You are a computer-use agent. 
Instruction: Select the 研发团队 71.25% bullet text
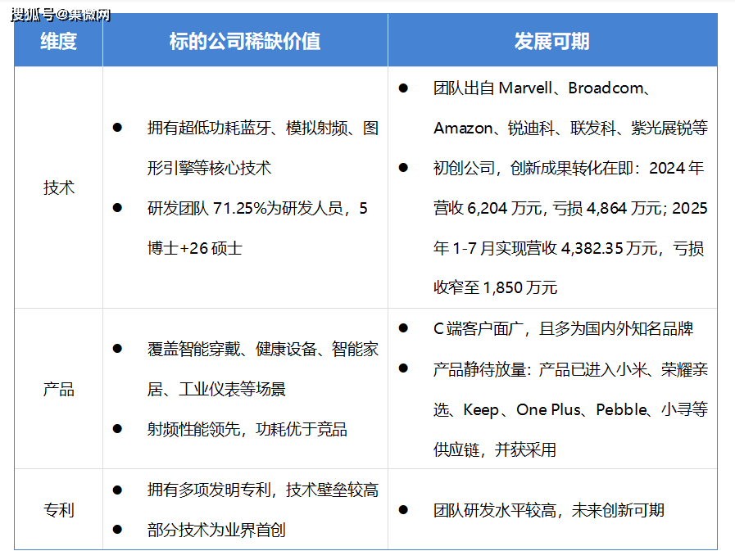click(257, 208)
